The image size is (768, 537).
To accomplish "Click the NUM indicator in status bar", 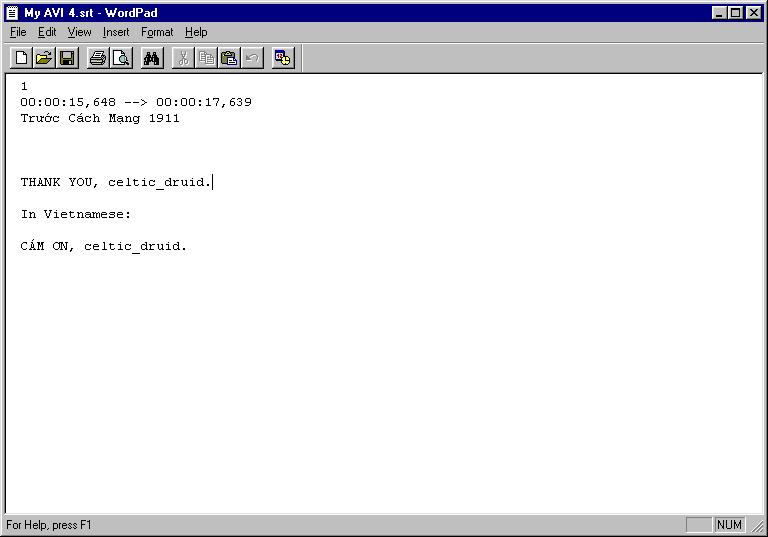I will click(x=729, y=525).
